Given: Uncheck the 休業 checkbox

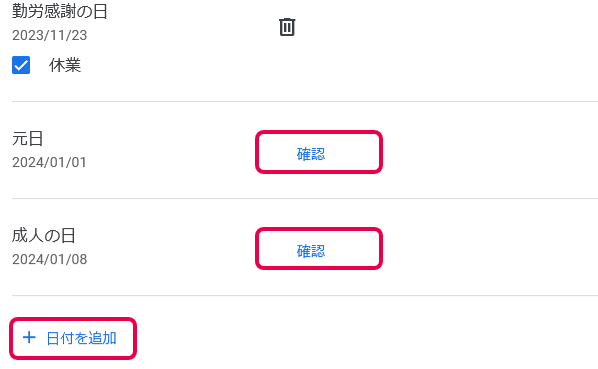Looking at the screenshot, I should coord(21,65).
